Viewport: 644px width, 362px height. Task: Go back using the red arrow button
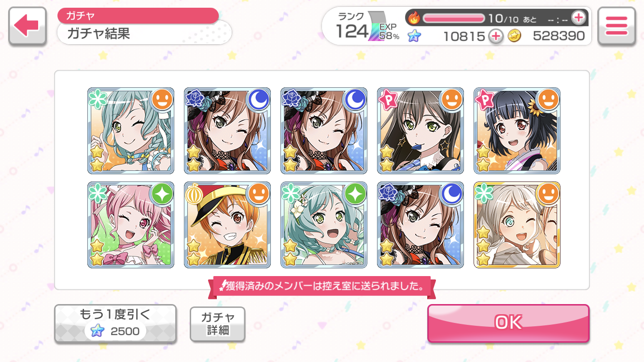click(x=27, y=26)
